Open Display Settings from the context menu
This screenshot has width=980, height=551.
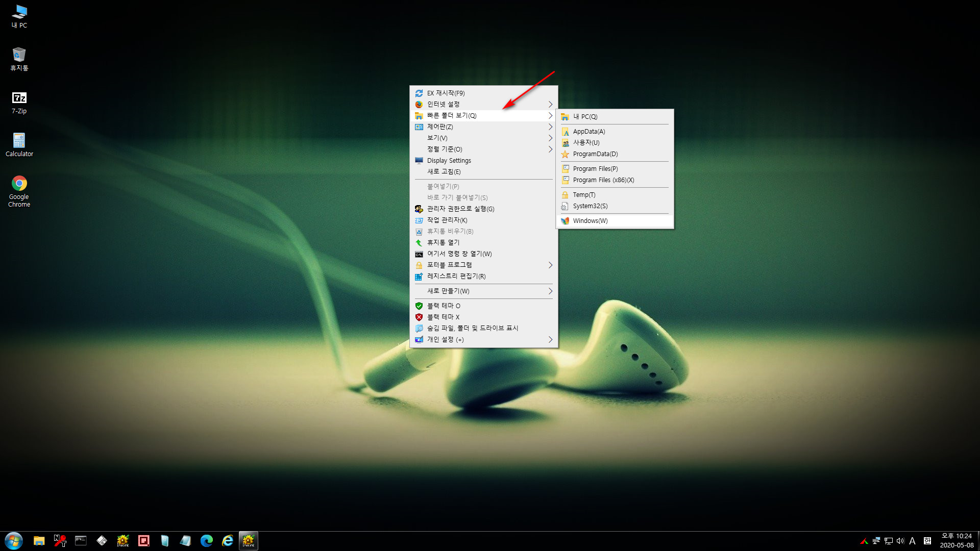483,161
